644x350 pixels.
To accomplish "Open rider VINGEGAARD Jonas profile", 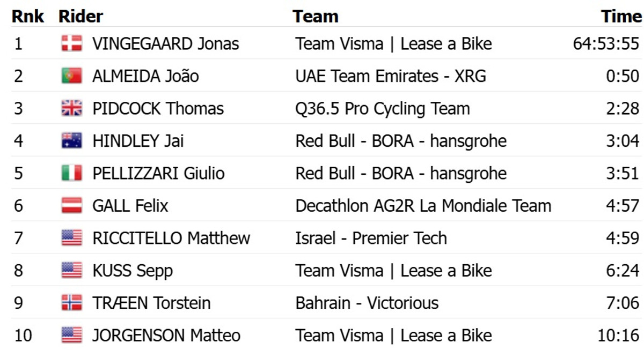I will [165, 43].
